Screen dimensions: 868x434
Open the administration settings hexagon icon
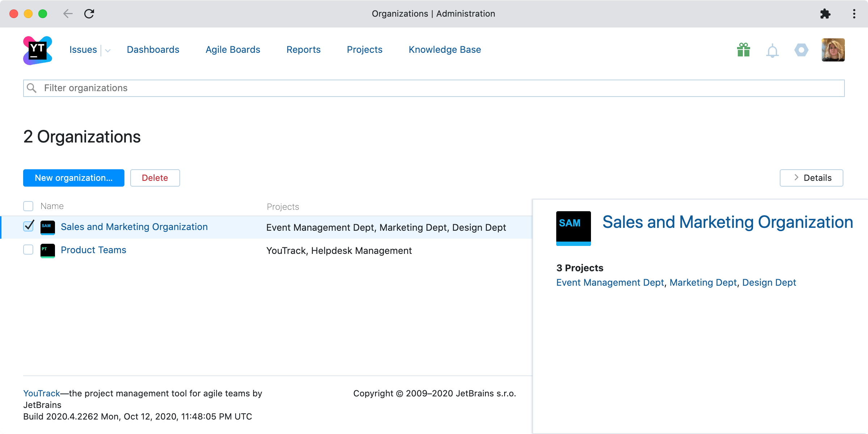coord(801,50)
